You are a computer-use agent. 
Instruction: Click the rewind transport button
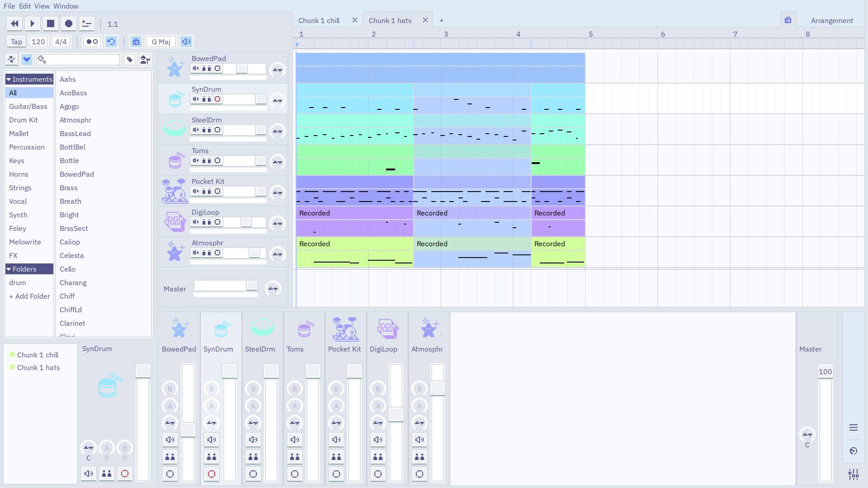14,23
